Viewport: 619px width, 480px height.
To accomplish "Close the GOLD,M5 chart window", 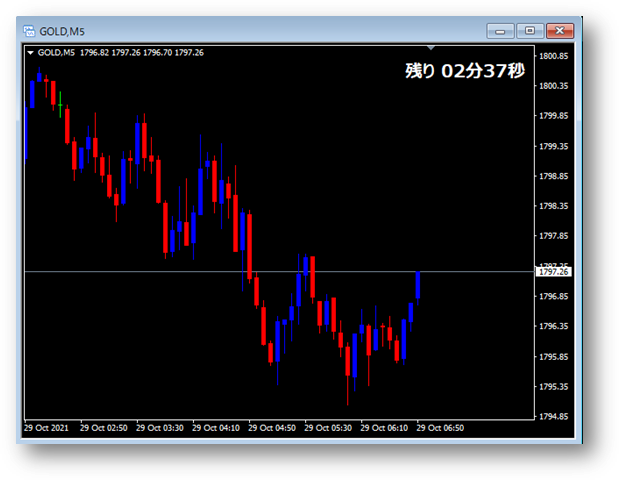I will 560,31.
